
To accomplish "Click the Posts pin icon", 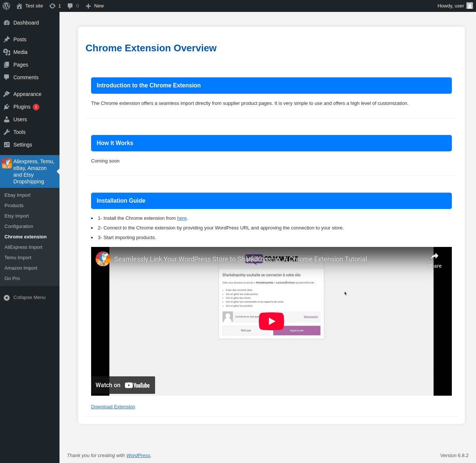I will click(x=7, y=39).
